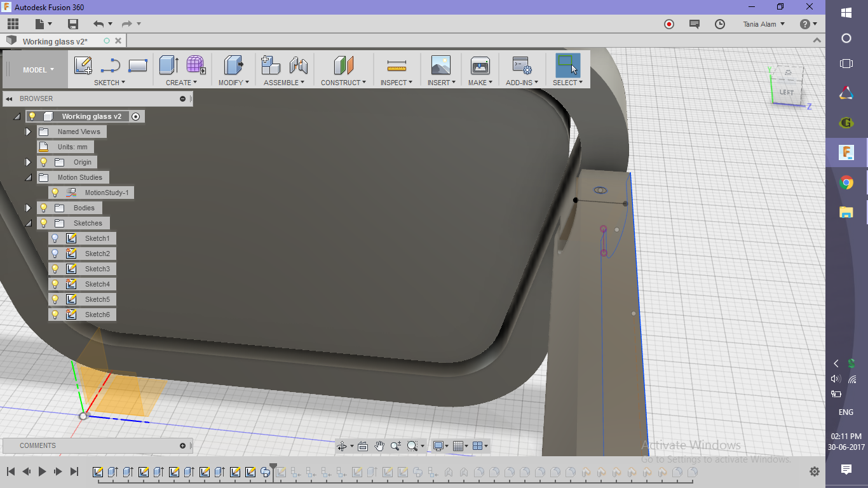Open Create Form sculpt icon
The width and height of the screenshot is (868, 488).
point(196,65)
